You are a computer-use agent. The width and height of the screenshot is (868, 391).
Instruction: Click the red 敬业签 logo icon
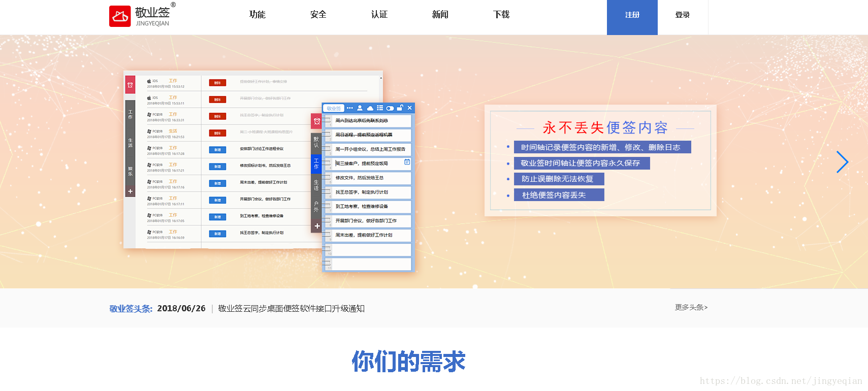pyautogui.click(x=120, y=16)
